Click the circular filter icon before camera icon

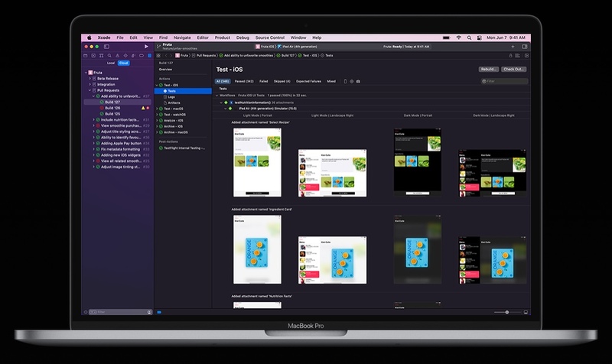click(352, 82)
